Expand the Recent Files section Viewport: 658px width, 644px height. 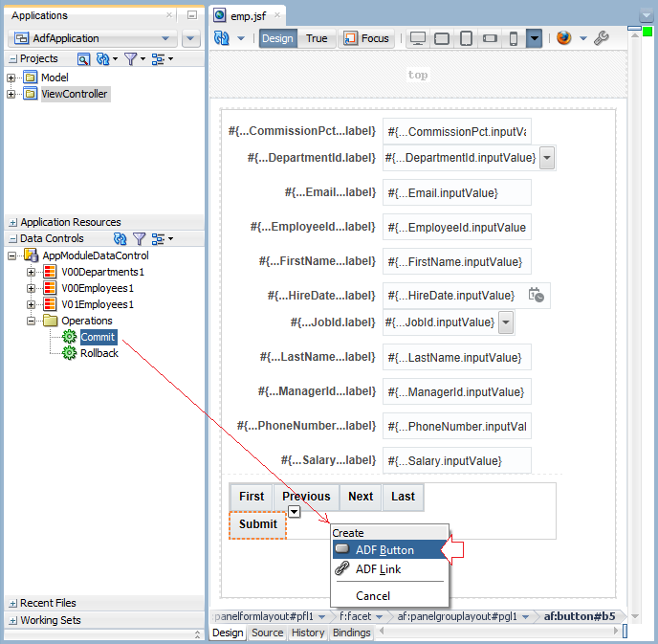(x=13, y=604)
